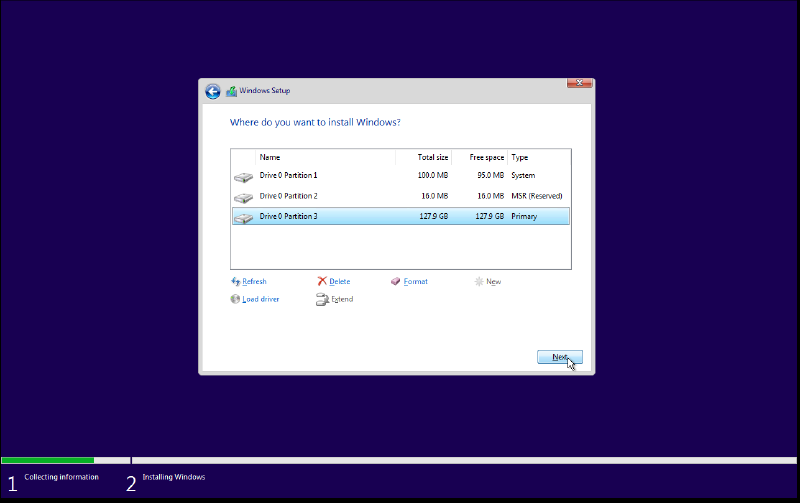Screen dimensions: 800x503
Task: Click the Total size column header
Action: (423, 157)
